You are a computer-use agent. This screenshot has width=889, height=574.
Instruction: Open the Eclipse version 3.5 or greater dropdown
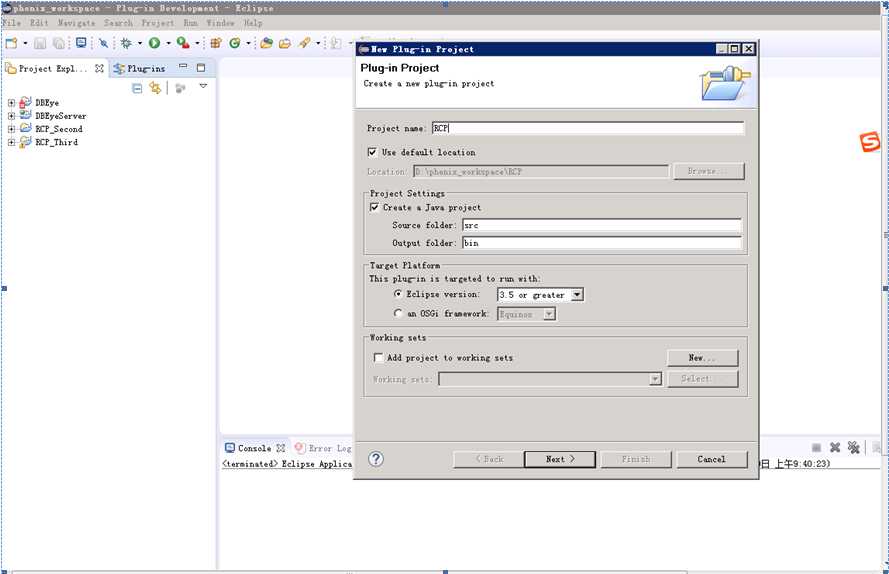(x=577, y=295)
